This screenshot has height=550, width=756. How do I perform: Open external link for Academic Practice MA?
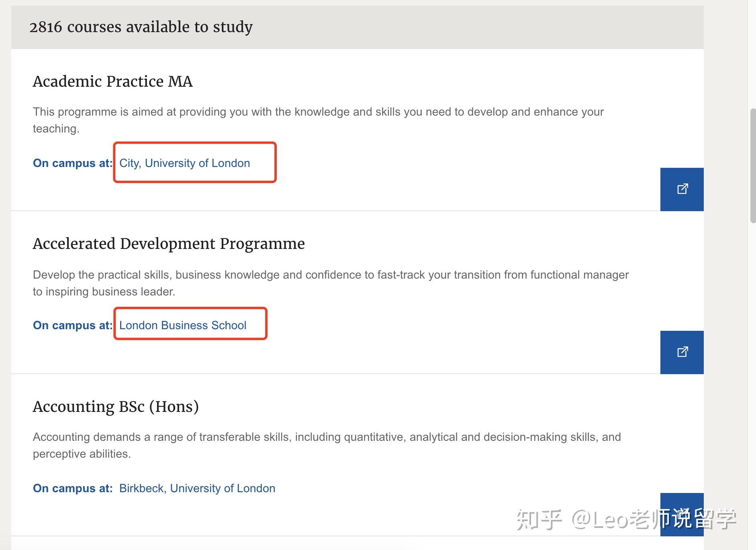pyautogui.click(x=682, y=189)
